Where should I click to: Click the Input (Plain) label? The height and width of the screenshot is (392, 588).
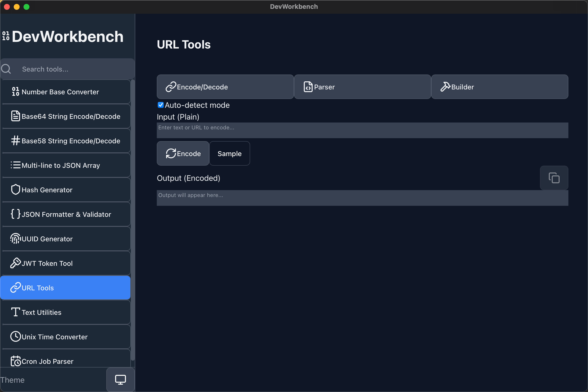coord(178,117)
